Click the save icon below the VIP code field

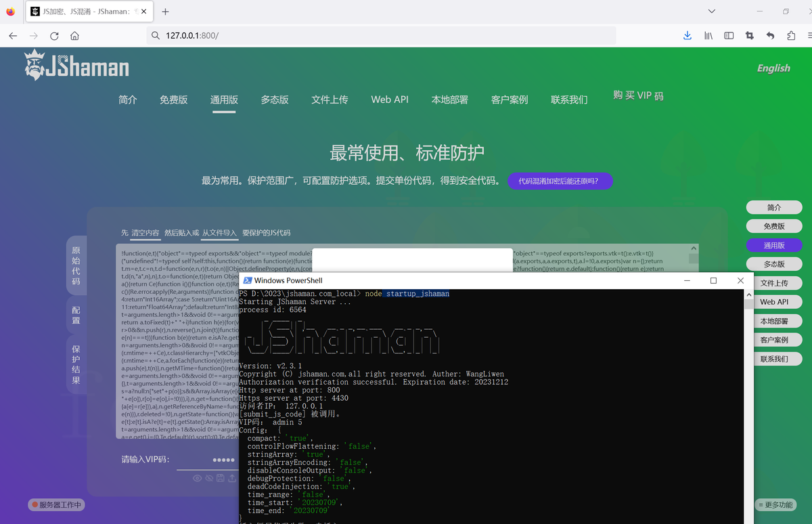click(221, 479)
